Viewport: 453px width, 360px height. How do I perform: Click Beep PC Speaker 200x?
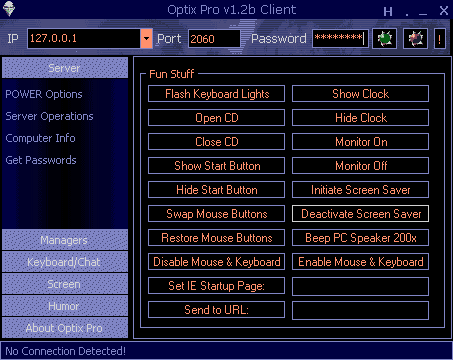[x=361, y=238]
